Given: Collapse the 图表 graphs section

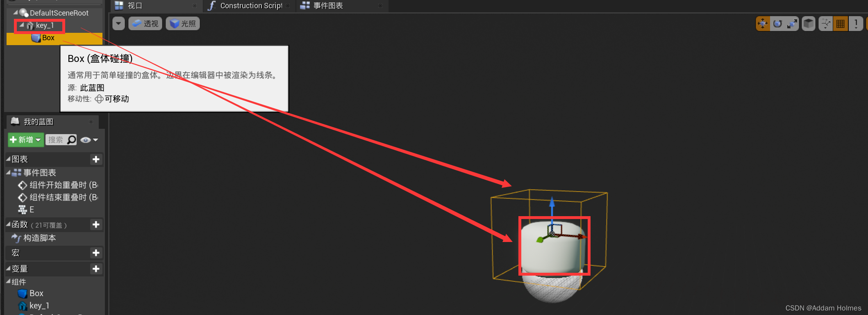Looking at the screenshot, I should 8,159.
